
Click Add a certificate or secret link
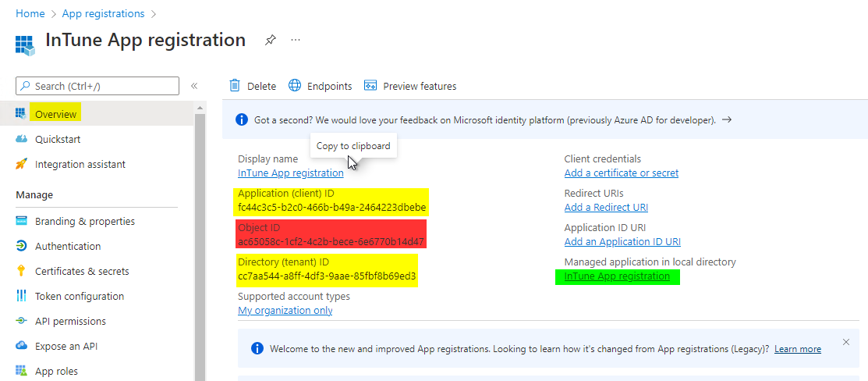coord(621,173)
